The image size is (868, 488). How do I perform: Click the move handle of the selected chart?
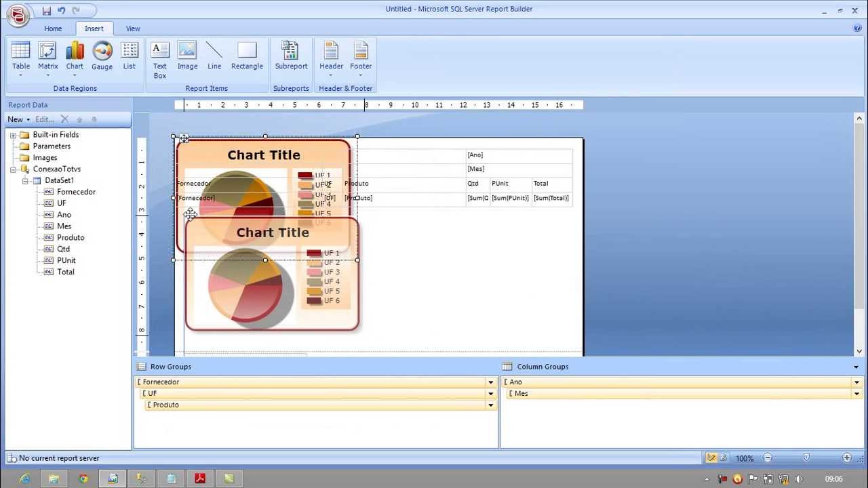point(184,138)
